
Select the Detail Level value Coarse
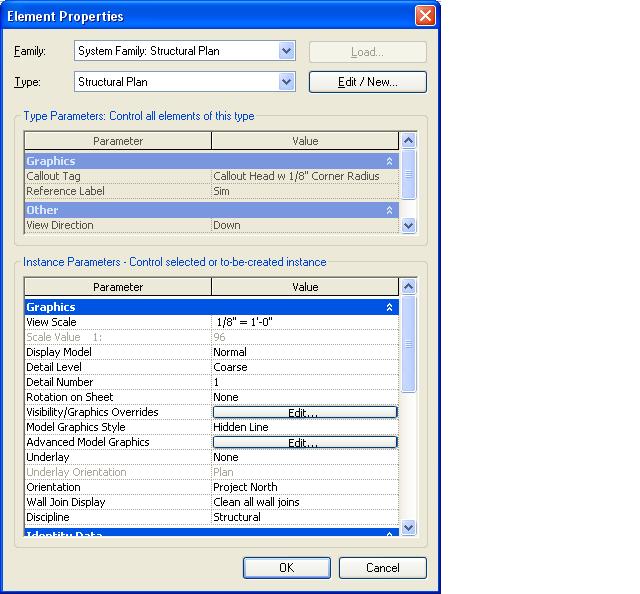[x=305, y=367]
